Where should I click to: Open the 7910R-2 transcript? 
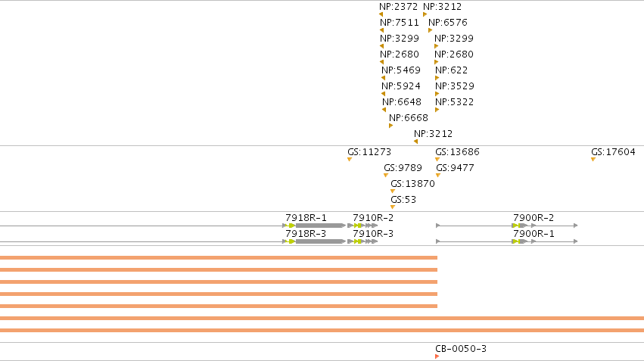click(x=373, y=218)
